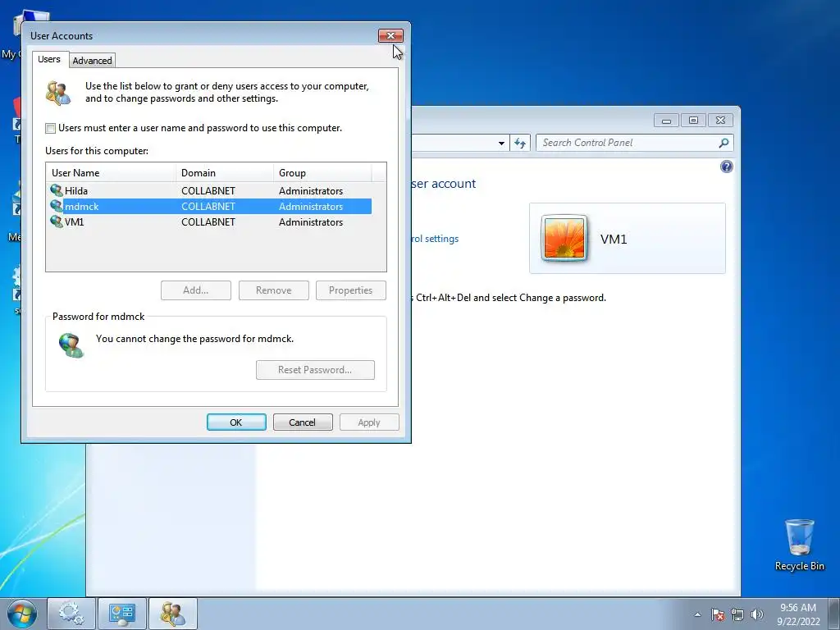Click the VM1 user icon in list

pos(57,221)
